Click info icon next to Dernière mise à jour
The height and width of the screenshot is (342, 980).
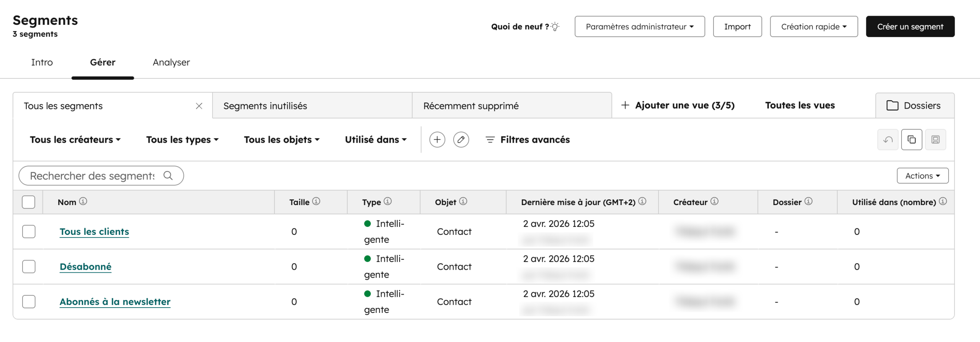(642, 201)
